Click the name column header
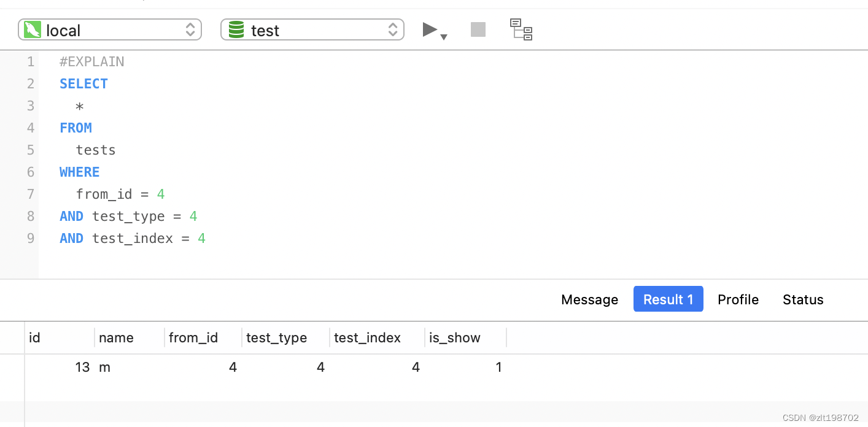 point(116,337)
